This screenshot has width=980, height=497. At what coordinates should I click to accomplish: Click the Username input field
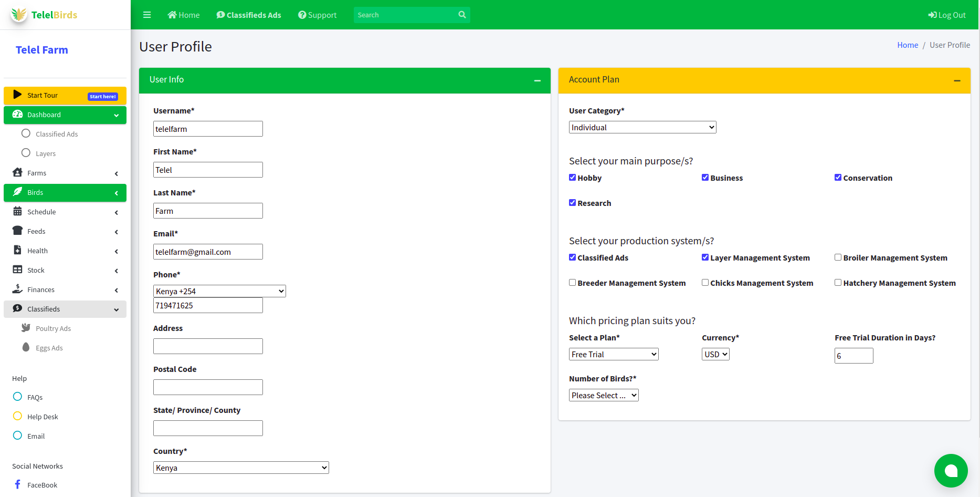click(x=208, y=129)
